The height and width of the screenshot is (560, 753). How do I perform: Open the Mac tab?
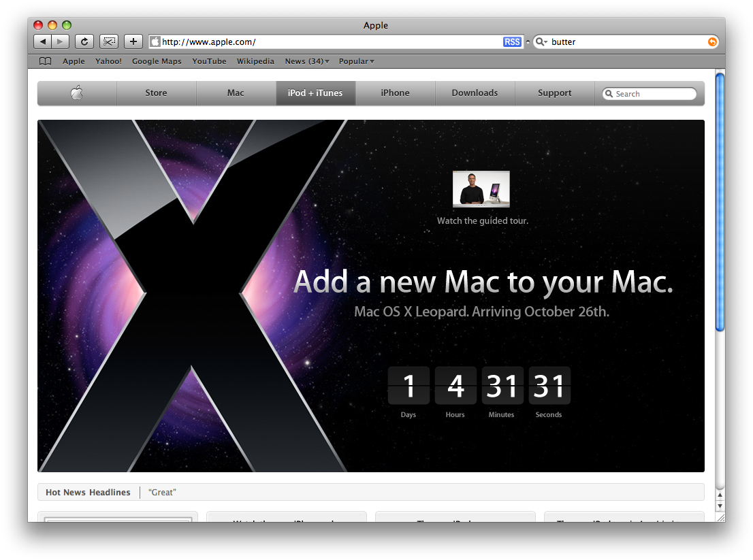236,93
